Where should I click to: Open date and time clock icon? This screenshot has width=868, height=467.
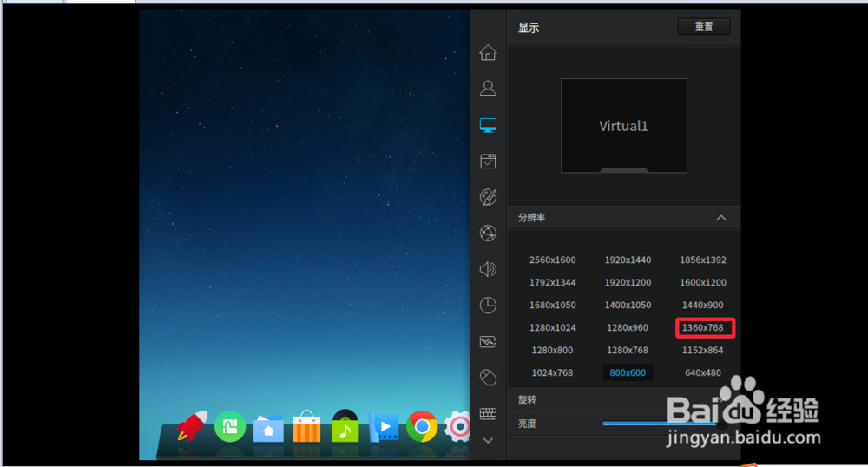488,306
